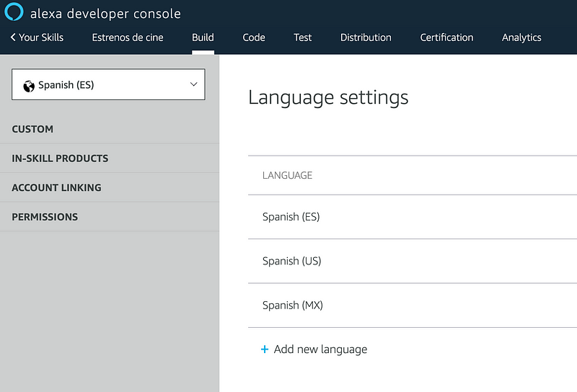Viewport: 577px width, 392px height.
Task: Open the Certification tab
Action: pos(446,37)
